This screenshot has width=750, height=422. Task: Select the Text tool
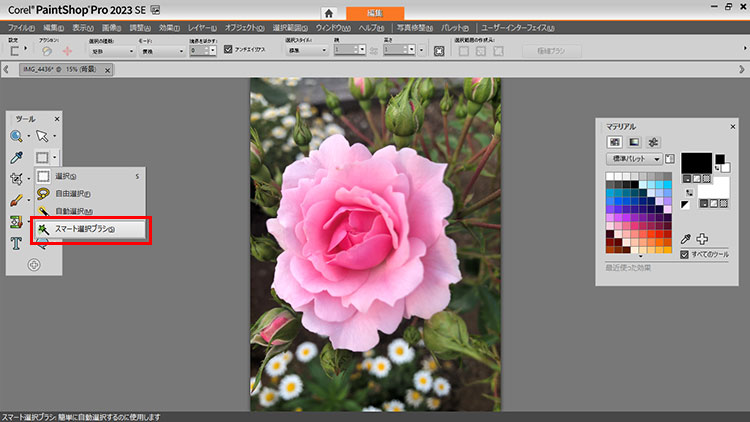pyautogui.click(x=17, y=243)
